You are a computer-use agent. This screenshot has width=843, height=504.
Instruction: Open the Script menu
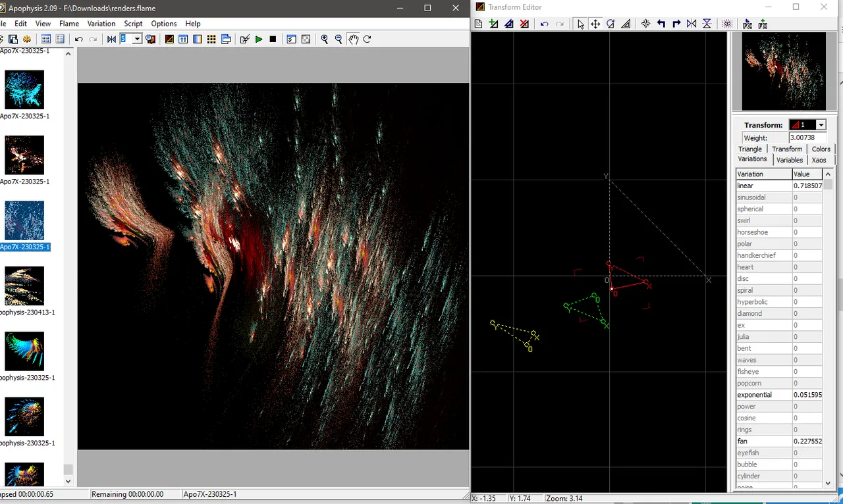[133, 24]
